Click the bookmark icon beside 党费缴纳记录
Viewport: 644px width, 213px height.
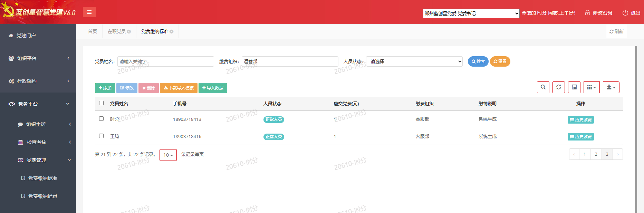point(23,196)
